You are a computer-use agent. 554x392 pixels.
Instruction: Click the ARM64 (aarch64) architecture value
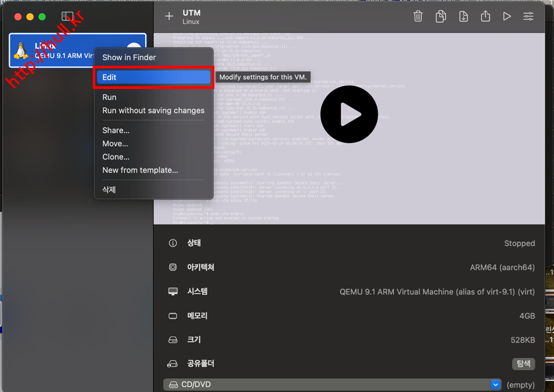(x=502, y=267)
